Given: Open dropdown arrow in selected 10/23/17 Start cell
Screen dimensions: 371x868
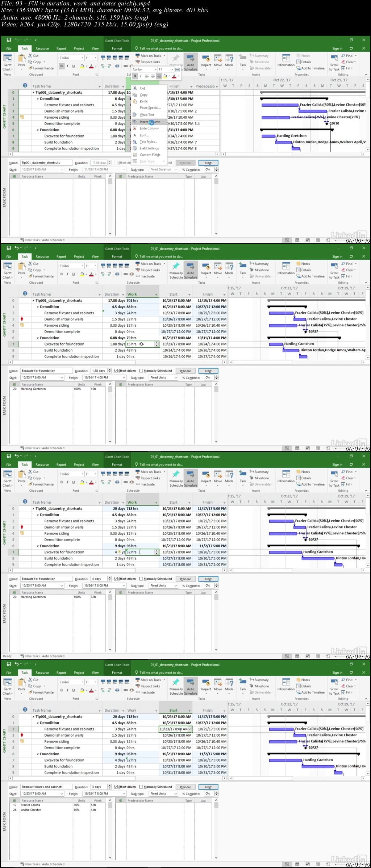Looking at the screenshot, I should coord(189,729).
